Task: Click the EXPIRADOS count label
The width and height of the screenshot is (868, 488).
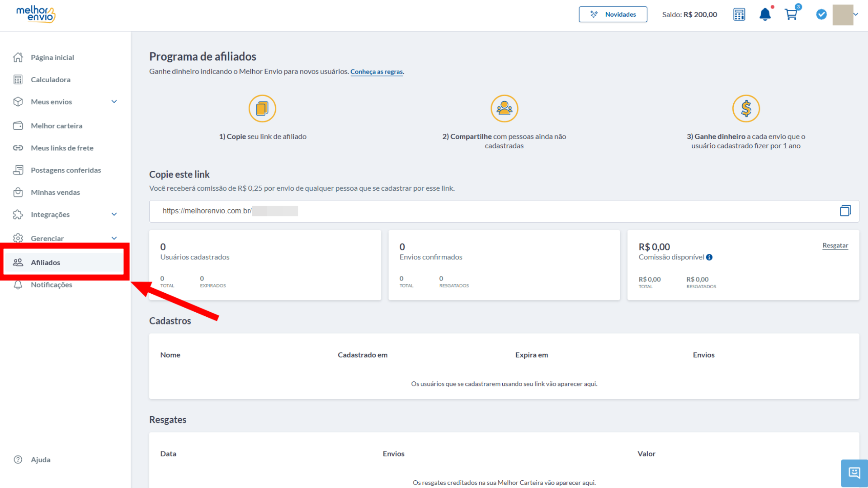Action: (213, 286)
